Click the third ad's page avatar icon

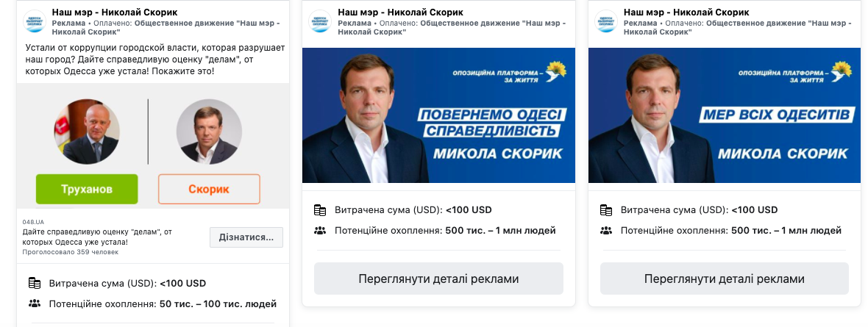tap(605, 22)
